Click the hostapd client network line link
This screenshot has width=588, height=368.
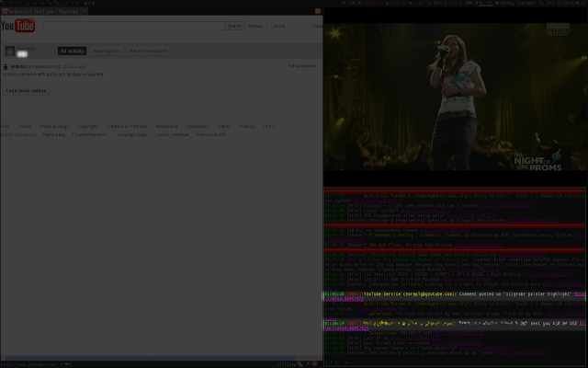506,206
